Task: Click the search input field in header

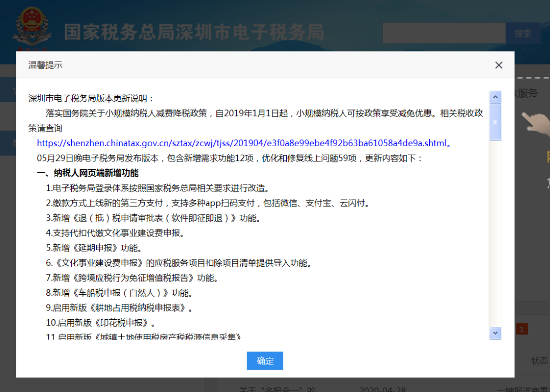Action: click(444, 33)
